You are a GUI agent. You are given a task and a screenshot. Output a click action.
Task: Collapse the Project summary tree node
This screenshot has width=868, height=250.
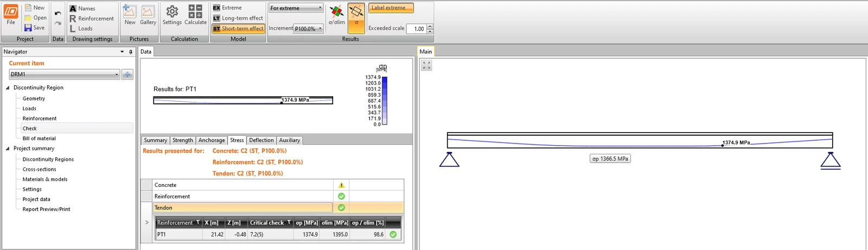coord(8,148)
